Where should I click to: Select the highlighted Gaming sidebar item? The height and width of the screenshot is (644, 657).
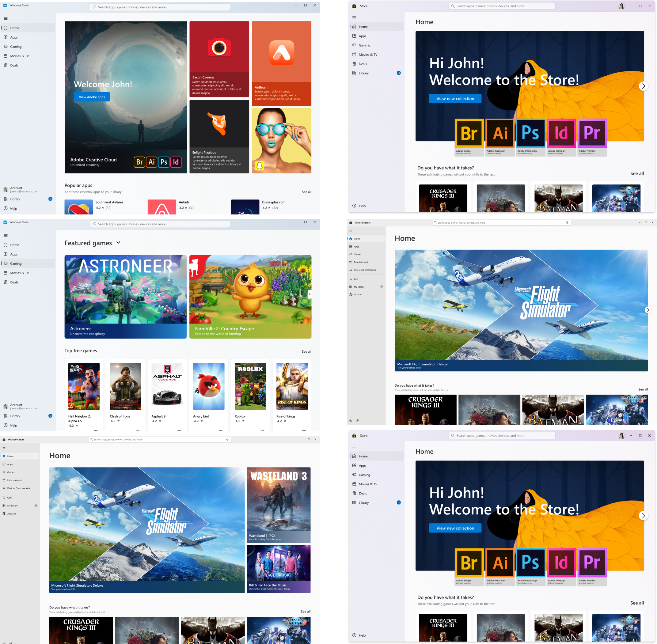tap(16, 263)
